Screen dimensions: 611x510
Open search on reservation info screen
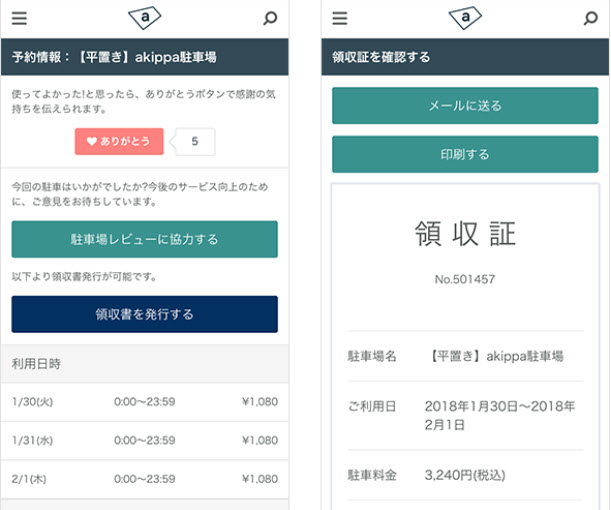pyautogui.click(x=270, y=18)
